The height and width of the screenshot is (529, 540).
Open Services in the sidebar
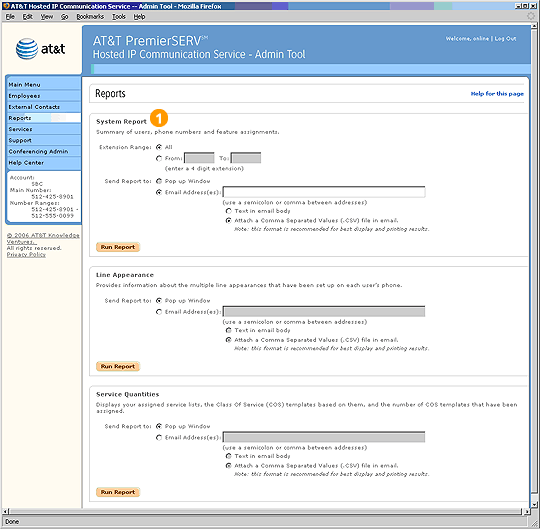pos(44,129)
